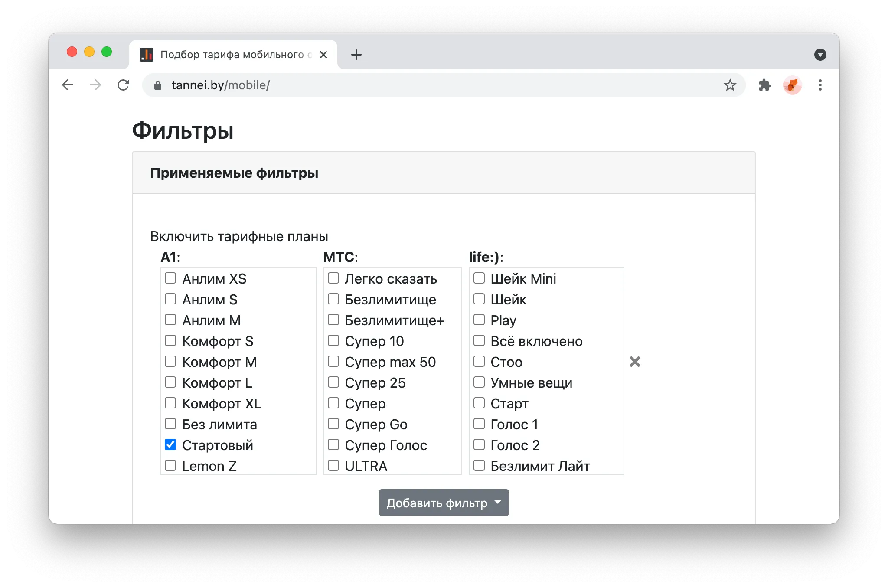Enable Голос 1 plan
The width and height of the screenshot is (888, 588).
click(x=479, y=424)
